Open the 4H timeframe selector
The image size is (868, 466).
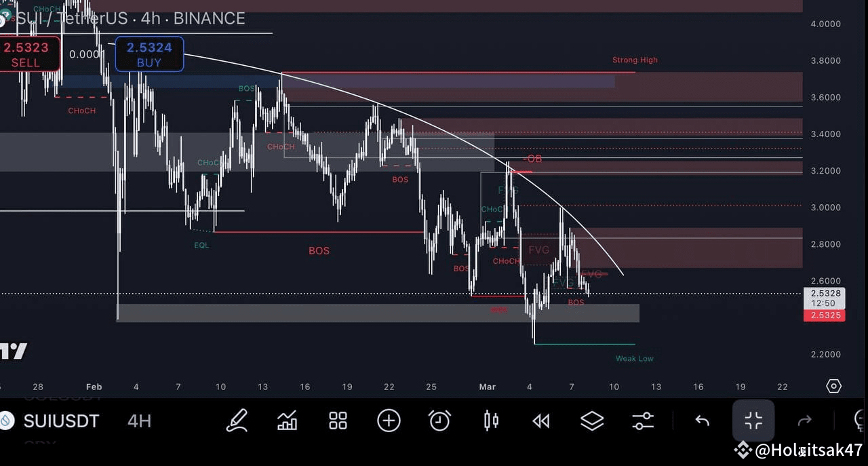point(139,421)
